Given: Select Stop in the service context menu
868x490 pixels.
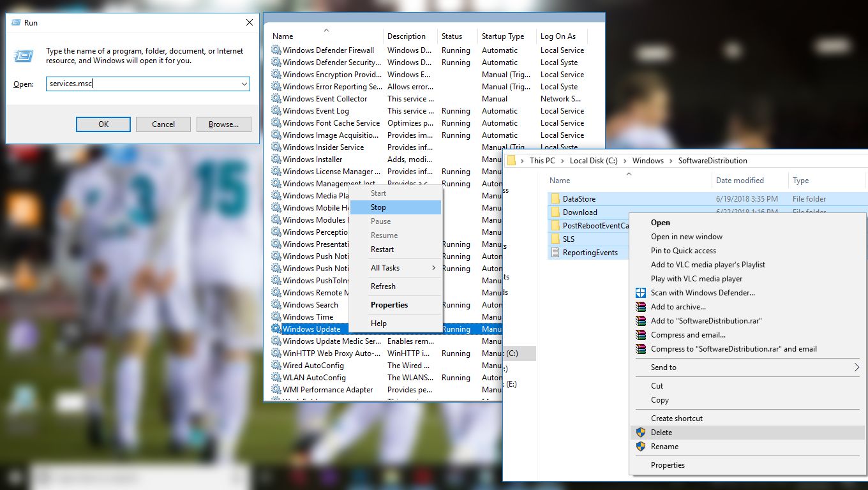Looking at the screenshot, I should click(396, 207).
